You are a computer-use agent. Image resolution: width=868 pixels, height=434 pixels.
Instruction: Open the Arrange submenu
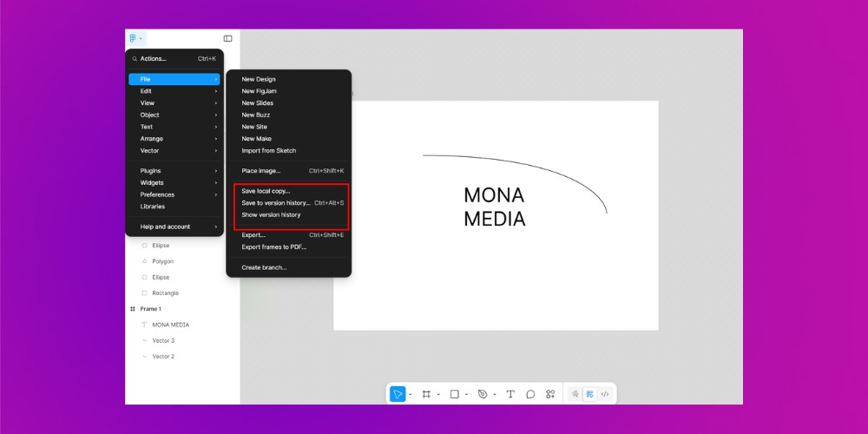[174, 139]
